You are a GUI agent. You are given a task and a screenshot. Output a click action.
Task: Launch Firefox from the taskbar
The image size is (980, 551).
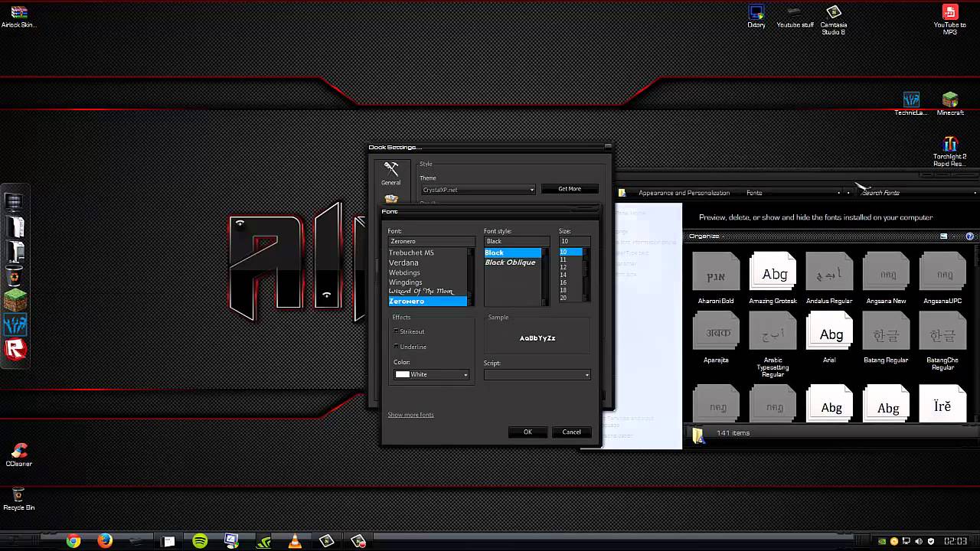105,541
